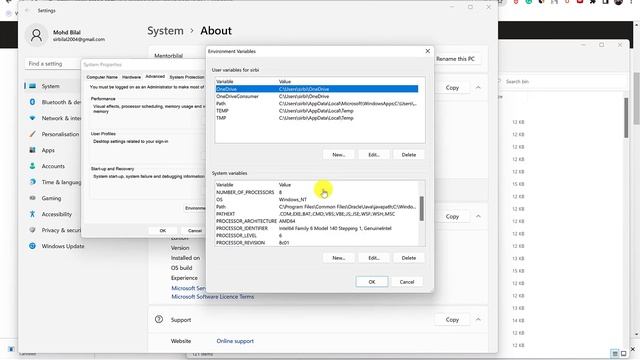The height and width of the screenshot is (360, 640).
Task: Select NUMBER_OF_PROCESSORS system variable
Action: pyautogui.click(x=317, y=192)
